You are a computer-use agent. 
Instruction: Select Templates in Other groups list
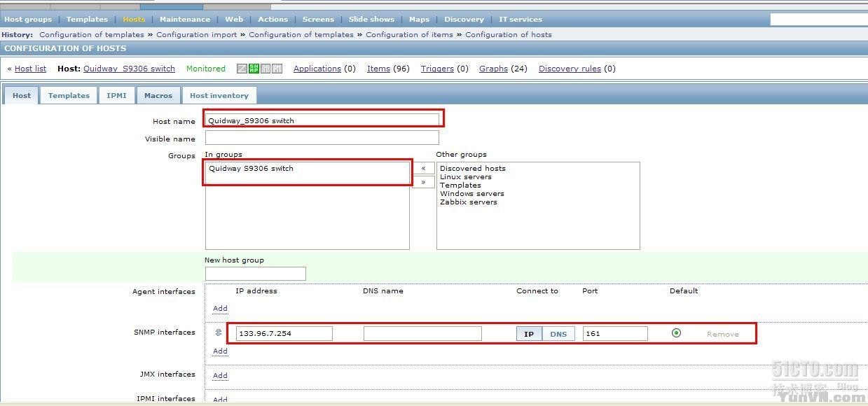click(460, 185)
